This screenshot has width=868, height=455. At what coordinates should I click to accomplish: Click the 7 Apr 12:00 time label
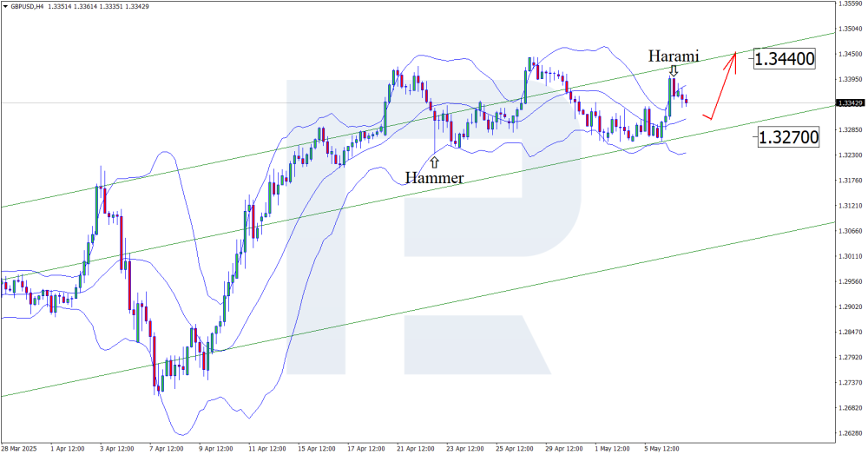[x=166, y=448]
